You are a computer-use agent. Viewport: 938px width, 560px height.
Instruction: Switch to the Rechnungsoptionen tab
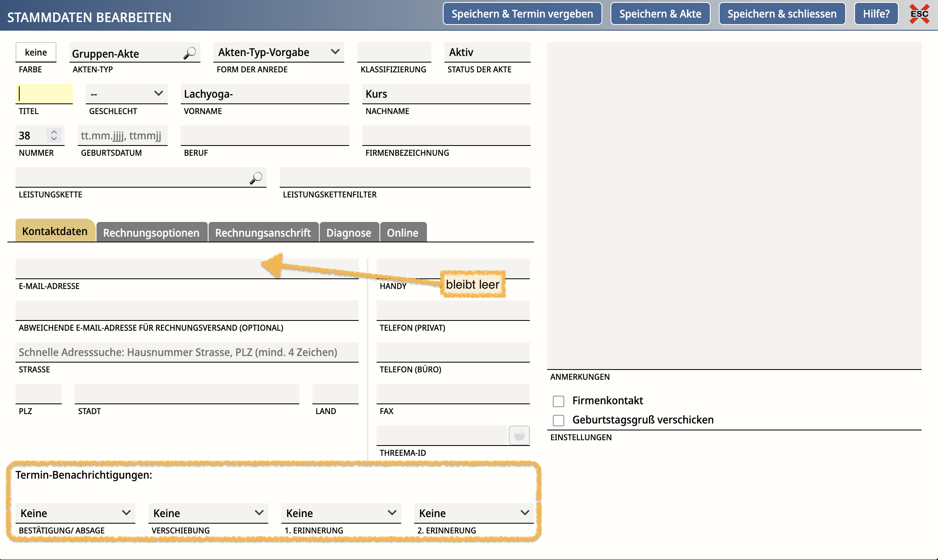point(151,233)
